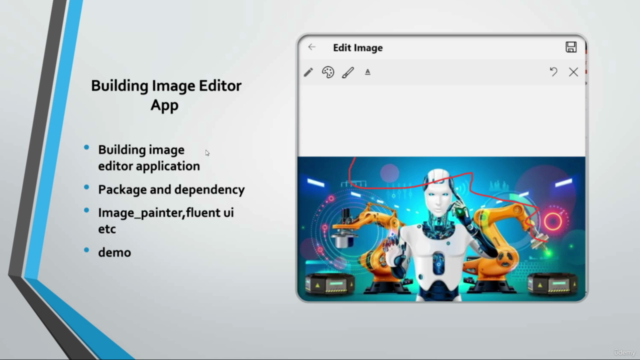Viewport: 640px width, 360px height.
Task: Click the 'Building Image Editor App' heading
Action: [166, 95]
